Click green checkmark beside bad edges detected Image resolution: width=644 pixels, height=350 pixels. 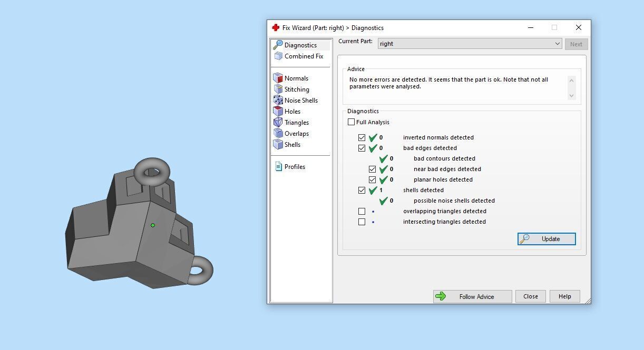click(373, 148)
